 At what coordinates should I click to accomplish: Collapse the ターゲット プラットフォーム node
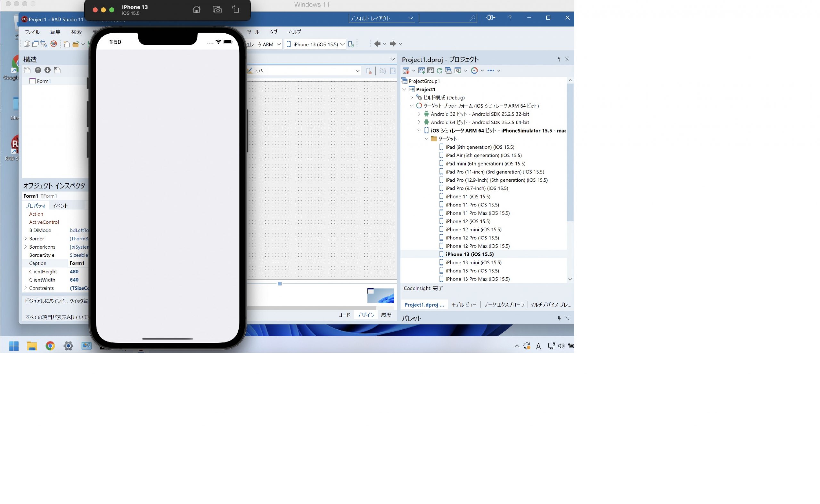[412, 106]
